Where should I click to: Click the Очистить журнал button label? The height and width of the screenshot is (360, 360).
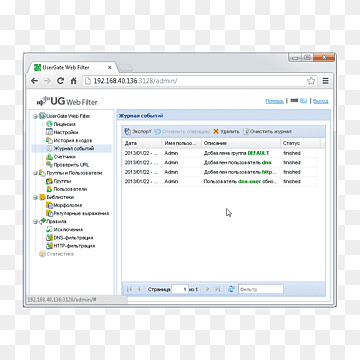tap(271, 132)
